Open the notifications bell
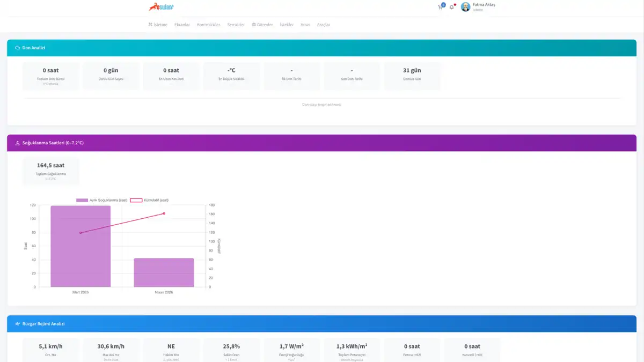 [x=452, y=7]
